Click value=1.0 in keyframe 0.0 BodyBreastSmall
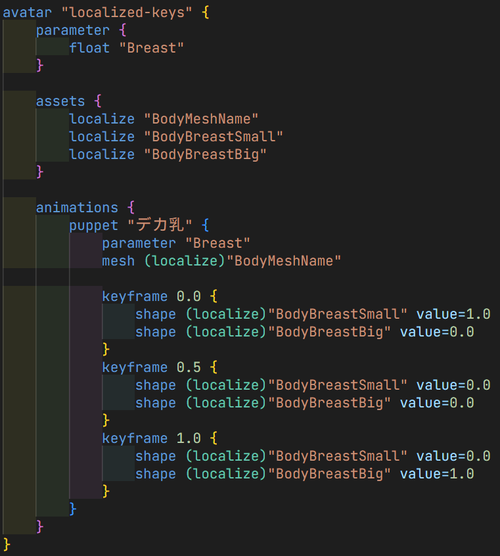This screenshot has height=556, width=500. point(454,314)
